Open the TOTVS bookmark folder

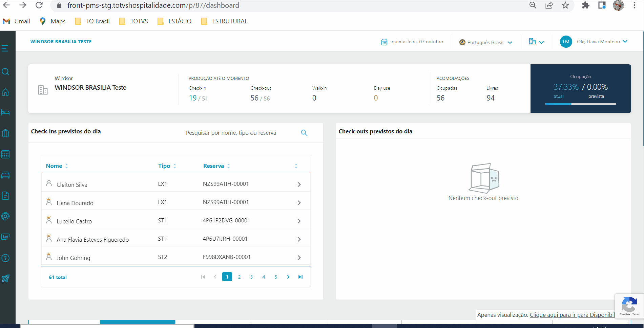coord(134,21)
